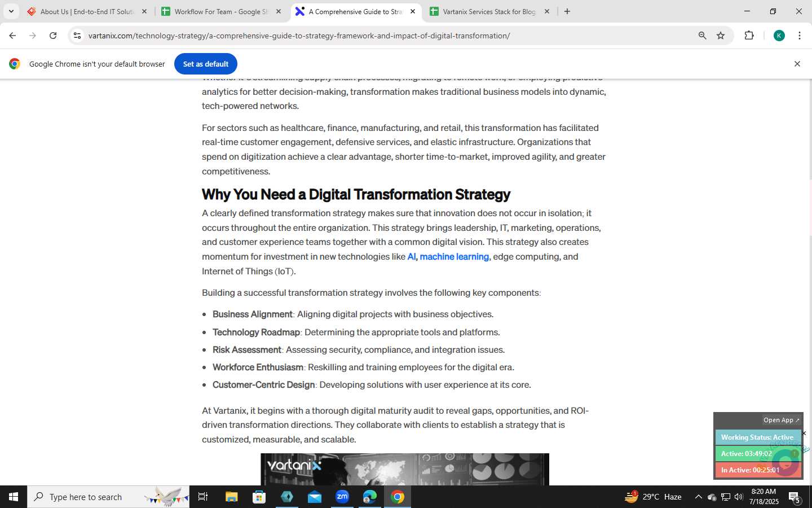Switch to Workflow For Team Google Sheets tab

pos(220,11)
